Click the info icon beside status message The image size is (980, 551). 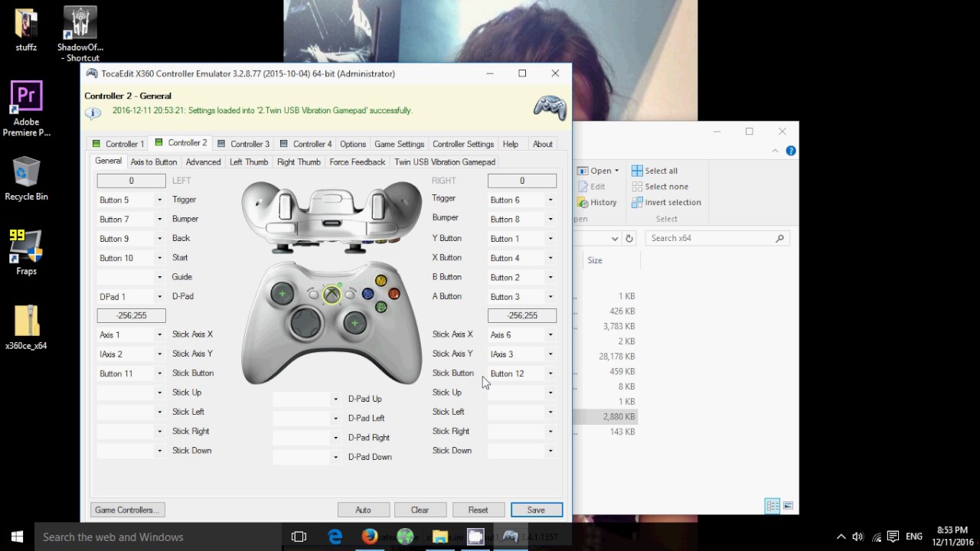pos(93,113)
